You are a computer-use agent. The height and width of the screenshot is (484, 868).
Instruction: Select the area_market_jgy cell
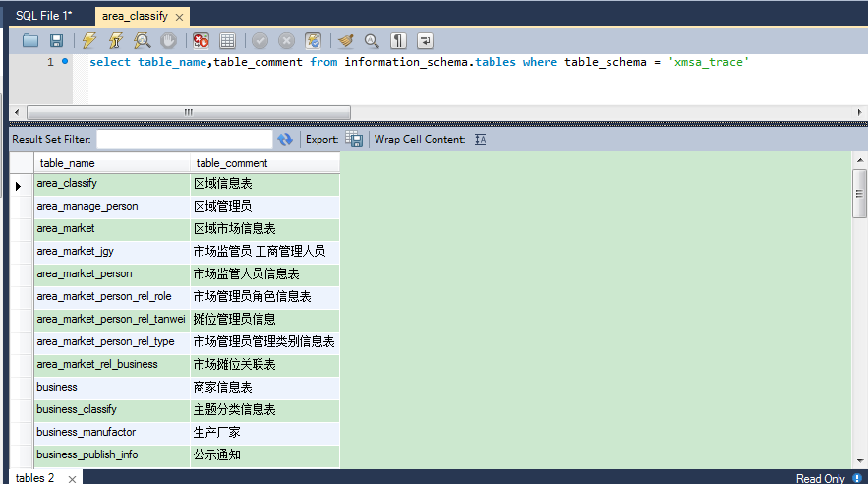coord(112,252)
